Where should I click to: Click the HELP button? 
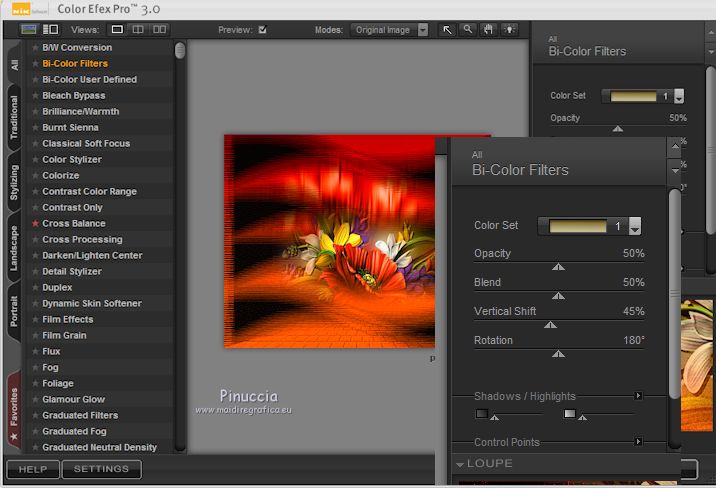click(x=33, y=469)
